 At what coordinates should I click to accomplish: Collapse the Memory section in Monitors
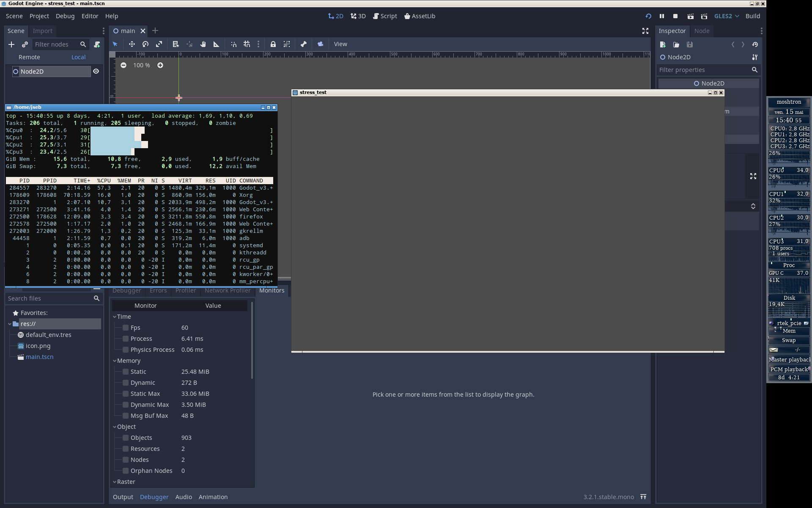pyautogui.click(x=114, y=361)
